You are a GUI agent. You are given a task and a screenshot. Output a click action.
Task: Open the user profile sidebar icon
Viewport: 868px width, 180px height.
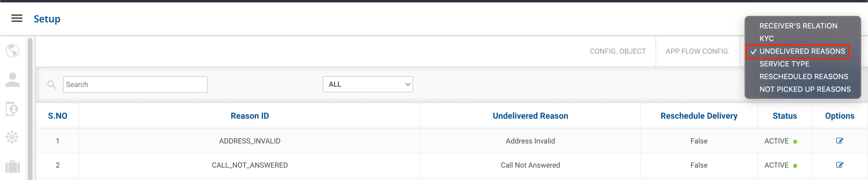[12, 80]
